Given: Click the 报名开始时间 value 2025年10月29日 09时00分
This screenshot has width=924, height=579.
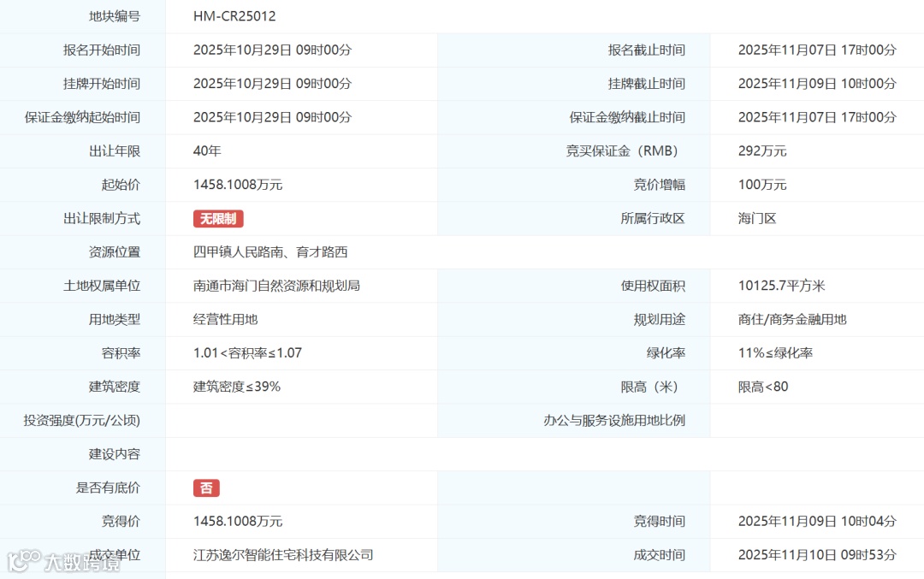Looking at the screenshot, I should click(x=272, y=50).
